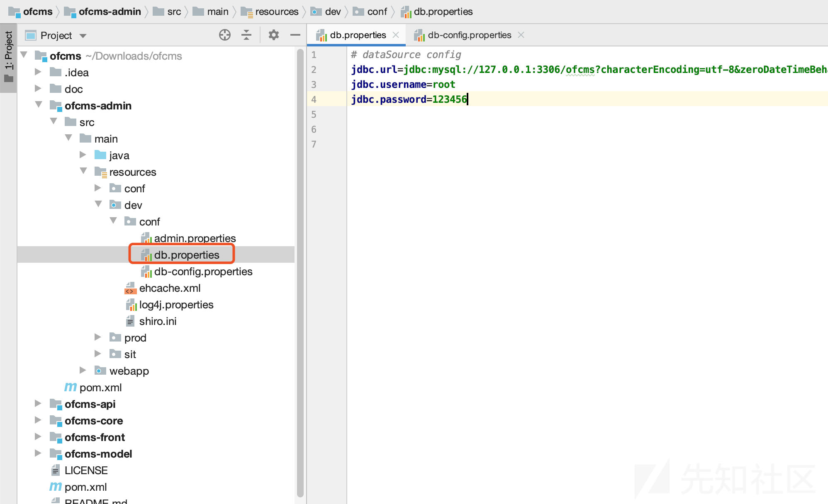Click ofcms-admin in the breadcrumb bar

click(110, 12)
